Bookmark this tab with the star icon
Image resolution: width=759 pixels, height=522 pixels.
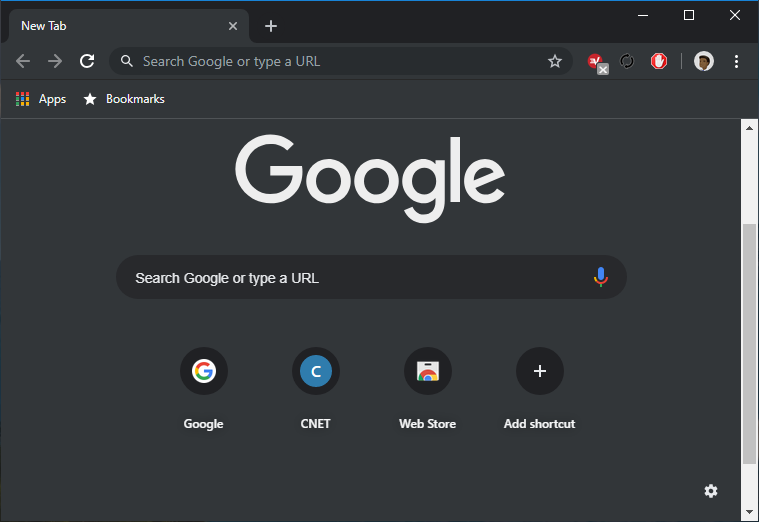pos(554,61)
